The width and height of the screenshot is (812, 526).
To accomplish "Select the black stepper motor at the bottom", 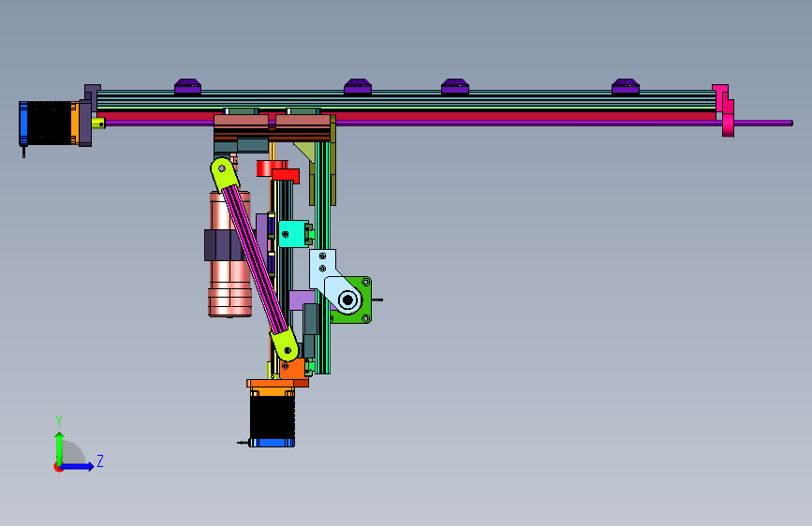I will (272, 417).
